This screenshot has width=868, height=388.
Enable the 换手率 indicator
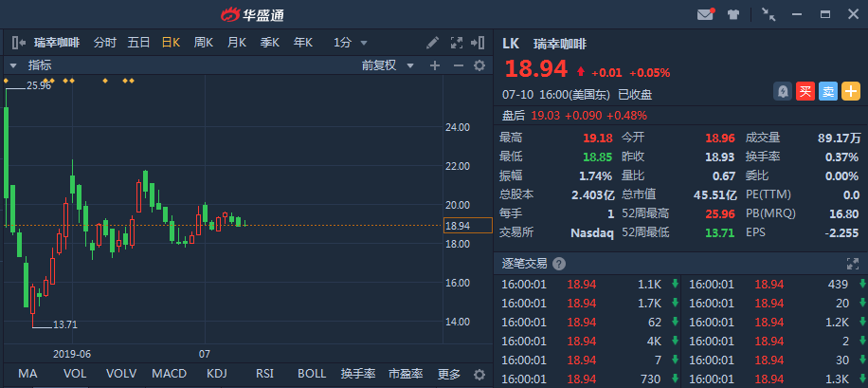tap(358, 374)
